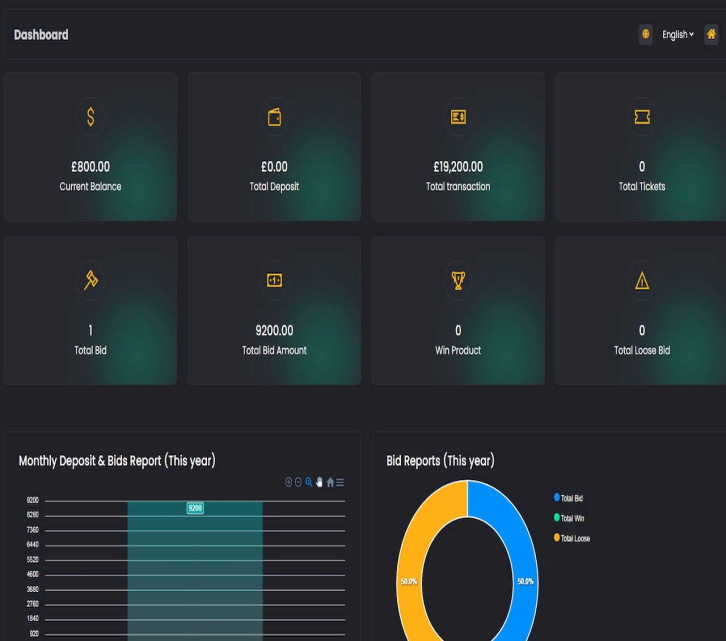Click the Bid Reports (This year) title

pos(441,461)
